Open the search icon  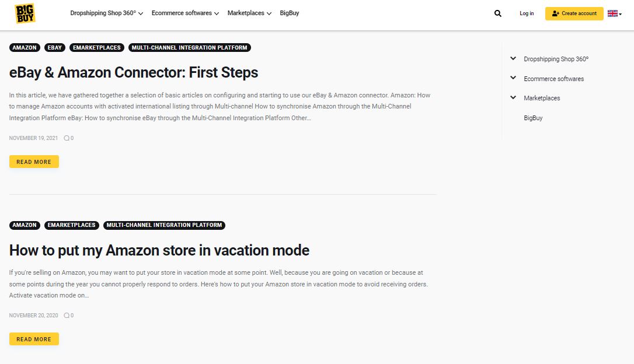coord(497,13)
